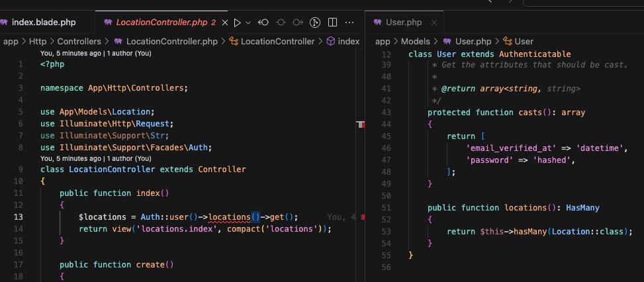Click line number 53 in User.php gutter

point(386,232)
